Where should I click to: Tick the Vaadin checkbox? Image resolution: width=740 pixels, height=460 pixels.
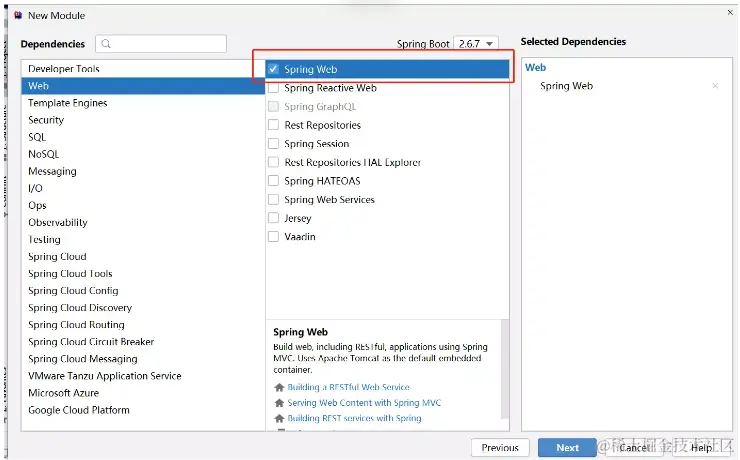(273, 236)
